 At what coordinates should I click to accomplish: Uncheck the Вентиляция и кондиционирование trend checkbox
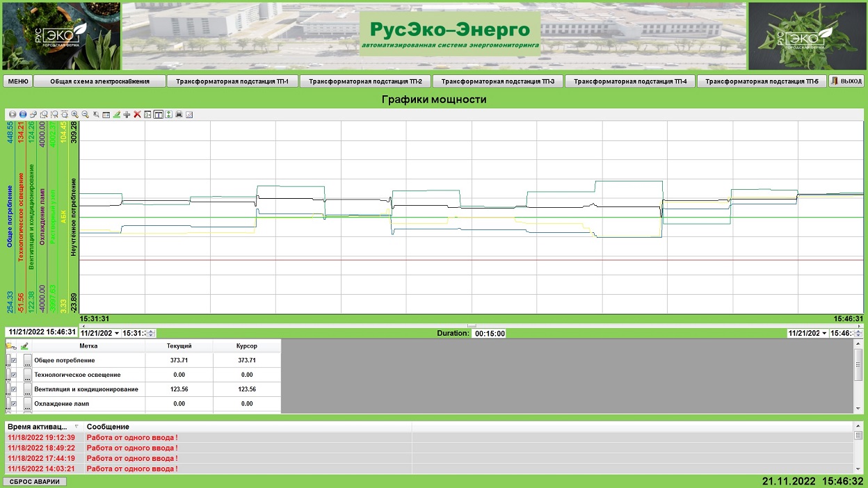(14, 389)
